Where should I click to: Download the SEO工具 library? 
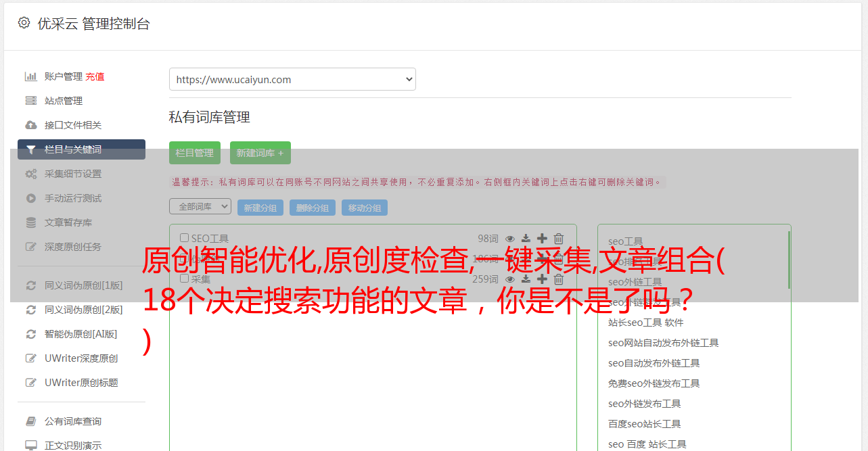(526, 238)
